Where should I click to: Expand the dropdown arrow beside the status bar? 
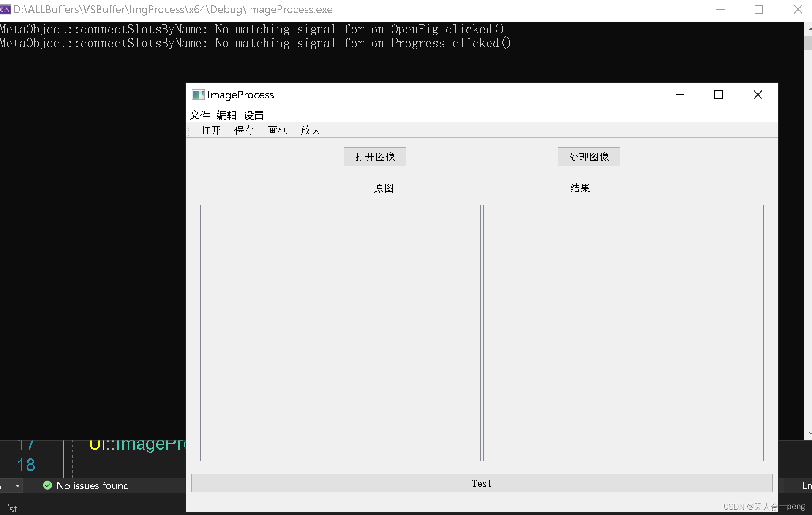pos(17,486)
